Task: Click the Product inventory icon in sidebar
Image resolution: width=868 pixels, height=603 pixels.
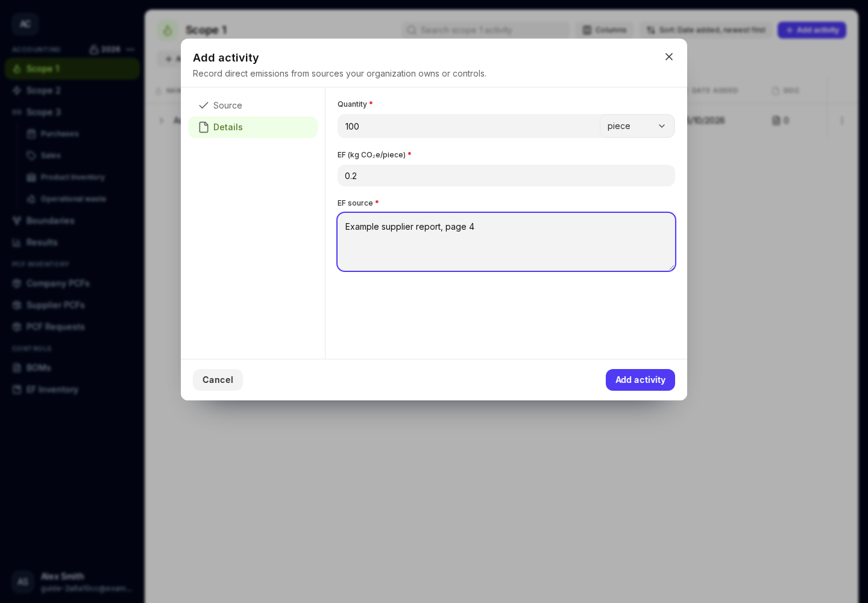Action: 31,177
